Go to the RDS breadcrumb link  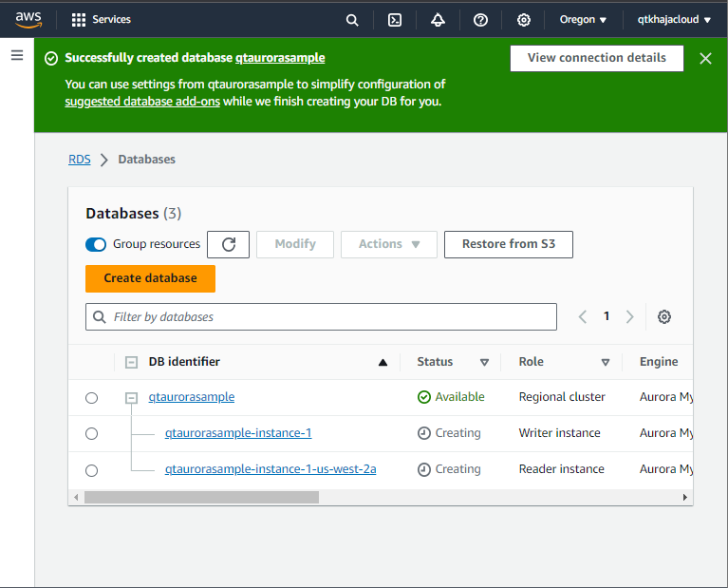80,160
